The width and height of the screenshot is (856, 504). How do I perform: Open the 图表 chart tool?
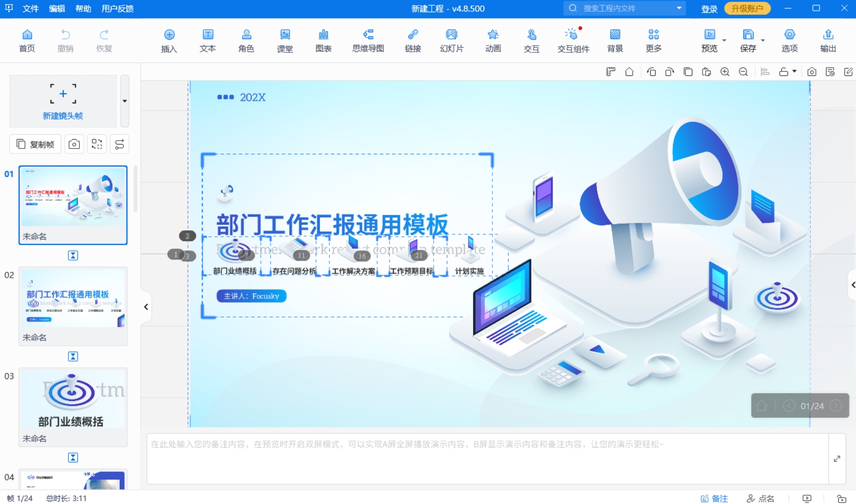(x=323, y=40)
